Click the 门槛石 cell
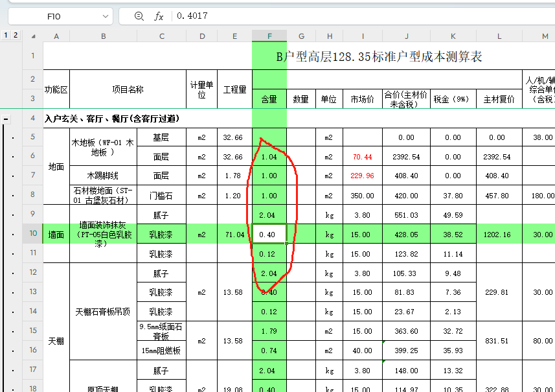Screen dimensions: 555x392 click(162, 196)
